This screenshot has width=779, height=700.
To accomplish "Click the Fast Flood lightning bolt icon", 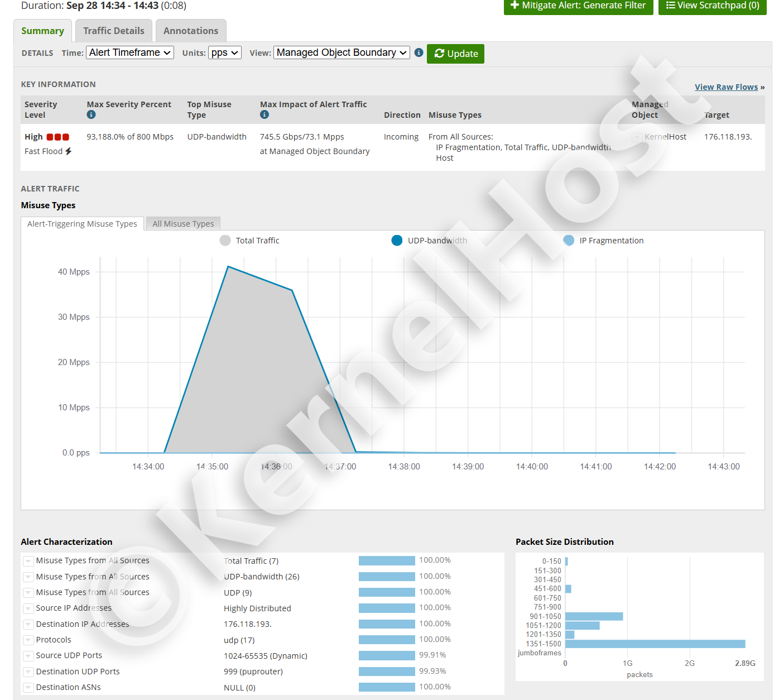I will click(x=69, y=151).
